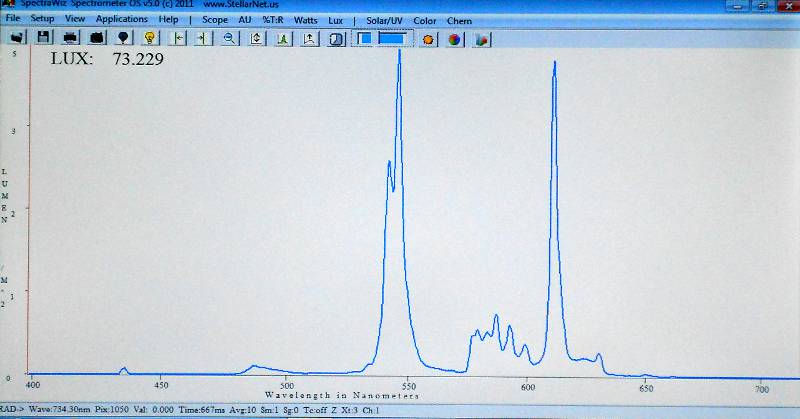800x419 pixels.
Task: Click the magnifier zoom icon
Action: tap(230, 38)
